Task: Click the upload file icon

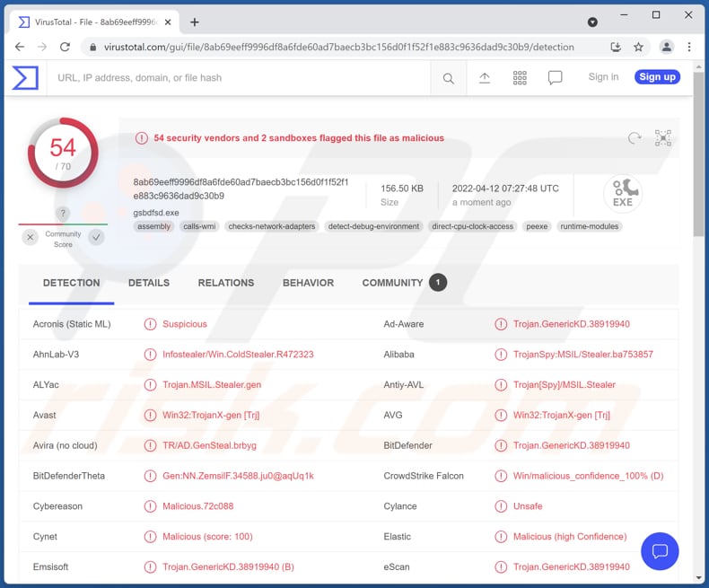Action: 485,78
